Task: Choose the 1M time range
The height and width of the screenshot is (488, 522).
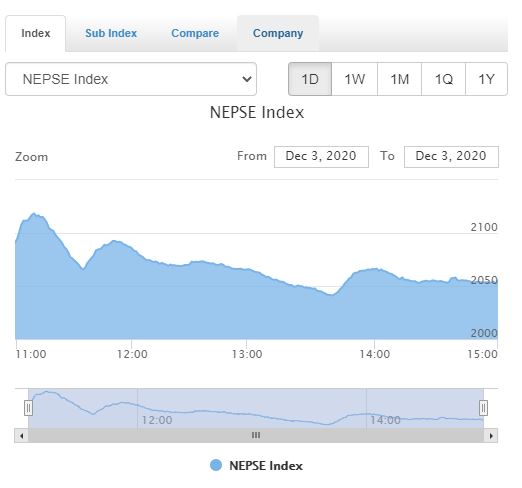Action: click(x=399, y=79)
